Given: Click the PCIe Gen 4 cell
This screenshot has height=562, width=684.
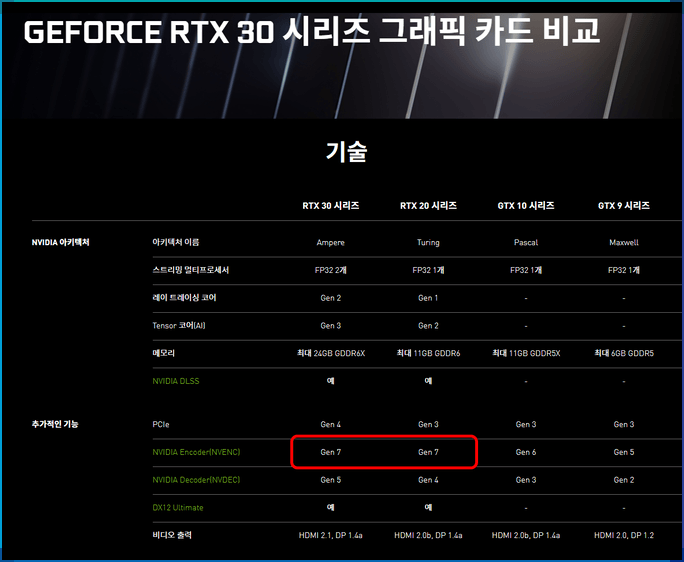Looking at the screenshot, I should 331,424.
